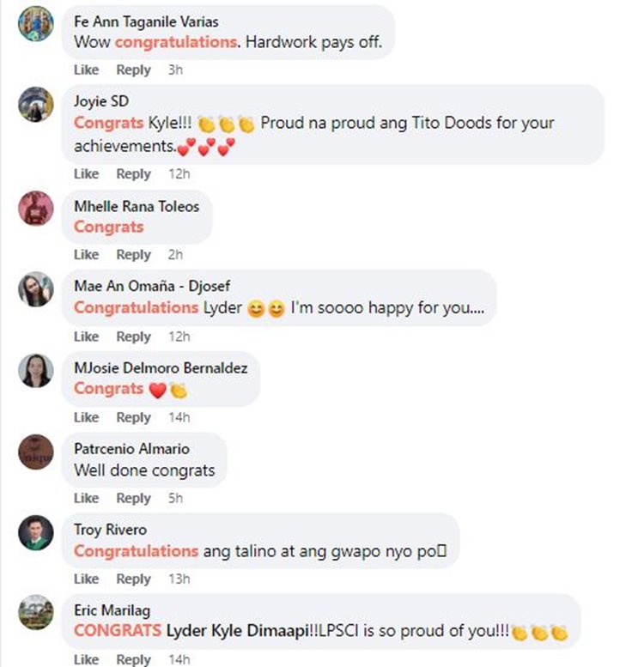644x667 pixels.
Task: Like Fe Ann Taganile Varias's comment
Action: [86, 70]
